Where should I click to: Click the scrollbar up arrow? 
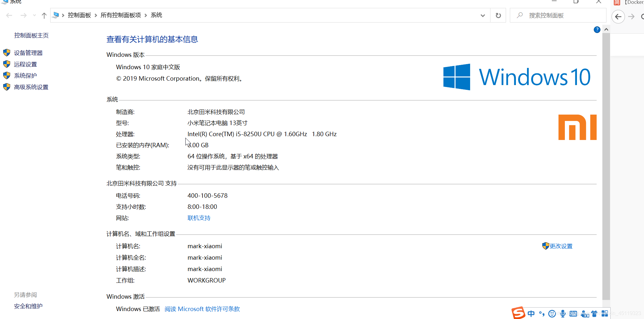(606, 30)
